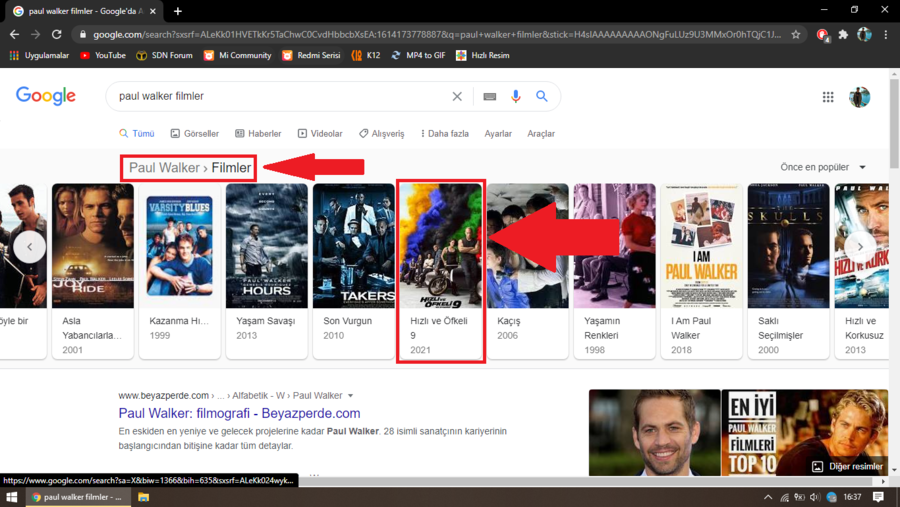Open the Windows notification center
This screenshot has height=507, width=900.
(878, 497)
